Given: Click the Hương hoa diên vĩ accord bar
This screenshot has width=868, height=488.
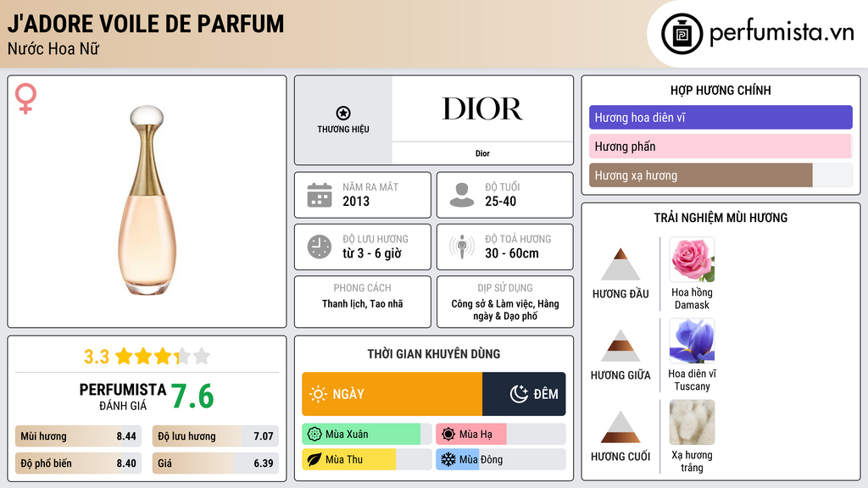Looking at the screenshot, I should click(721, 117).
